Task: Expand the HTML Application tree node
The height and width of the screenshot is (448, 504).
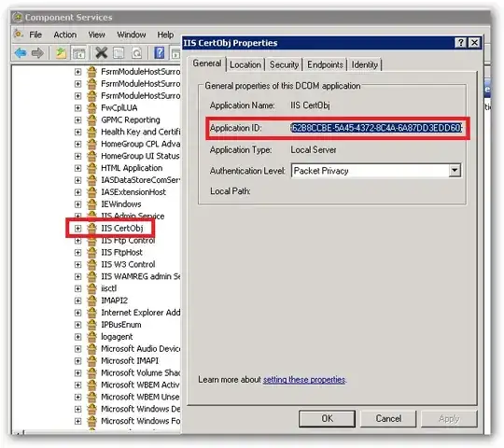Action: click(77, 168)
